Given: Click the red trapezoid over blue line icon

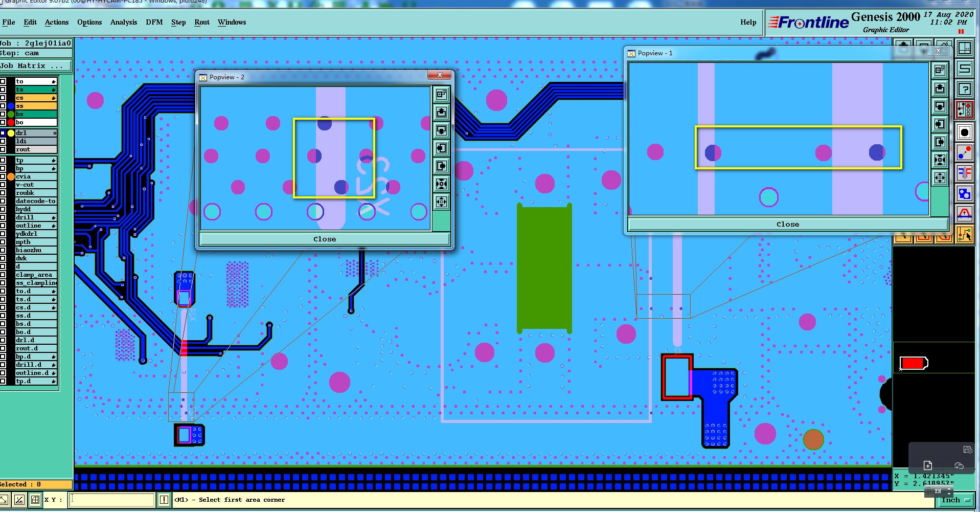Looking at the screenshot, I should 965,213.
